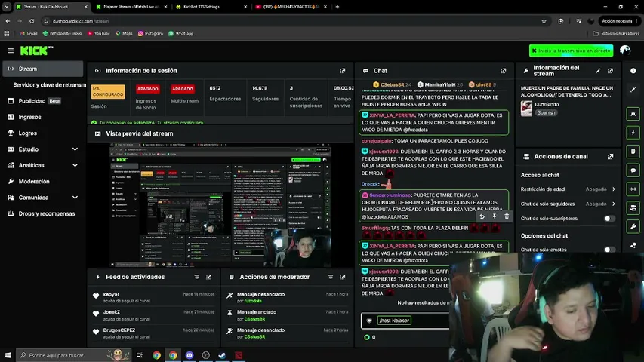Pop out the Acciones de canal panel
644x362 pixels.
tap(610, 156)
